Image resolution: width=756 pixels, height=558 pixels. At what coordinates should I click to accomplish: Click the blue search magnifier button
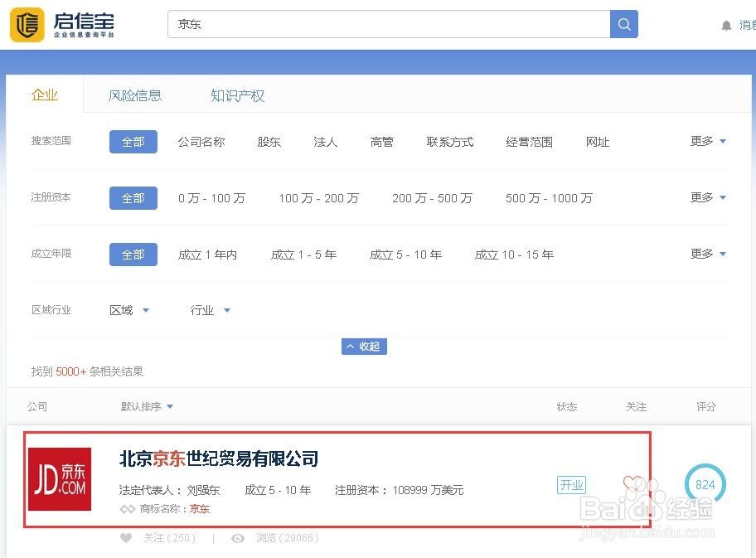[x=624, y=24]
